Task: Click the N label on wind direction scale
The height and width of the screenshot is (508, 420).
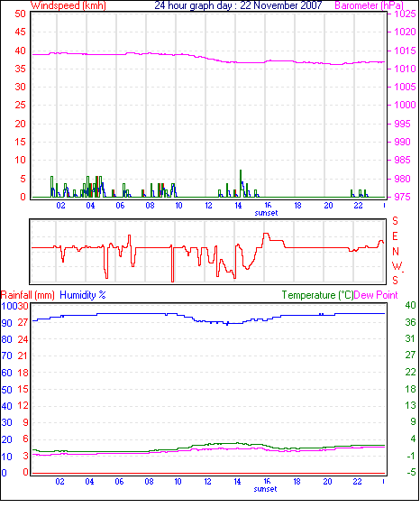Action: pyautogui.click(x=396, y=252)
